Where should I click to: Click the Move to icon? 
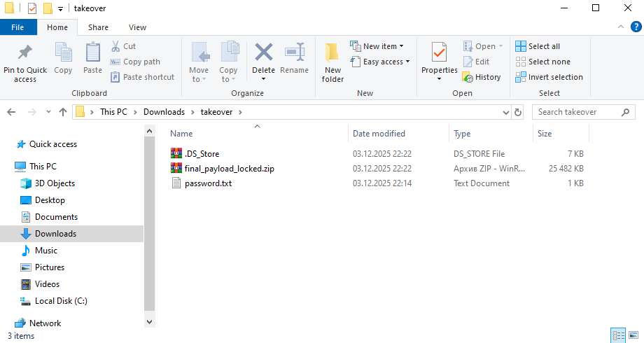200,52
